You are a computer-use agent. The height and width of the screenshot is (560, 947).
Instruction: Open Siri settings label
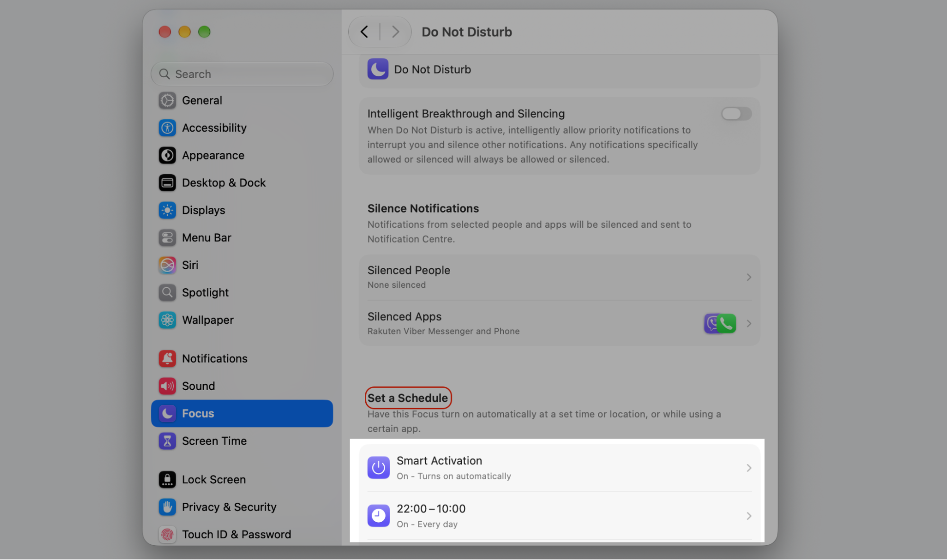point(190,265)
